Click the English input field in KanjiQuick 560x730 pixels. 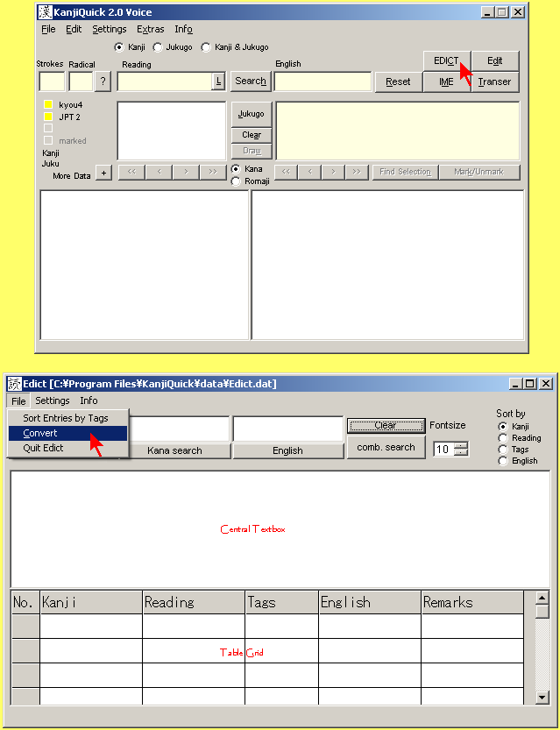(323, 82)
